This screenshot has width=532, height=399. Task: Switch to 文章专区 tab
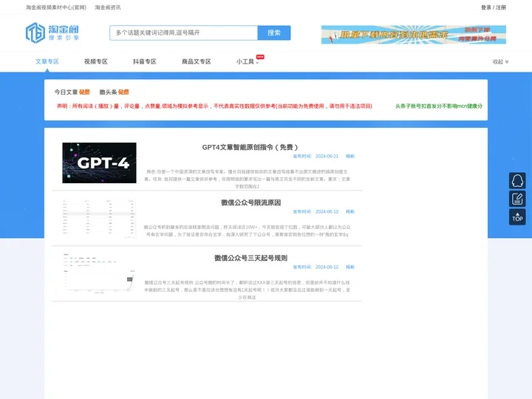(x=47, y=61)
